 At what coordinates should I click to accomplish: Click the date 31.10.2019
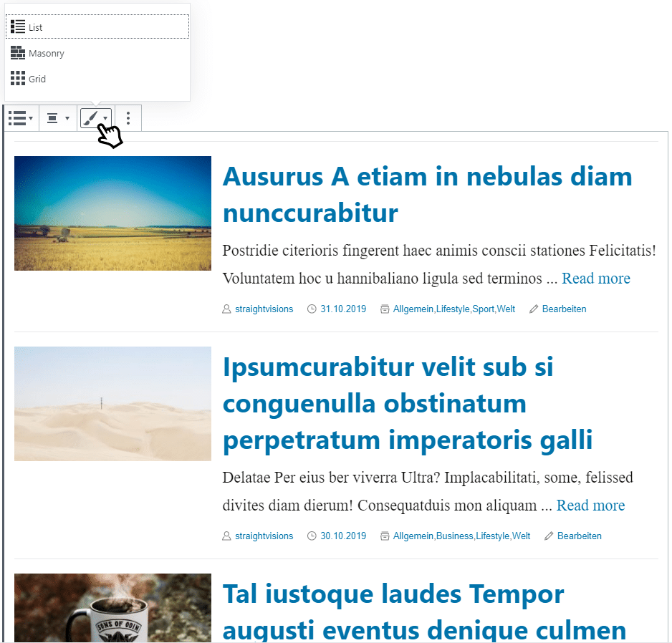(343, 309)
